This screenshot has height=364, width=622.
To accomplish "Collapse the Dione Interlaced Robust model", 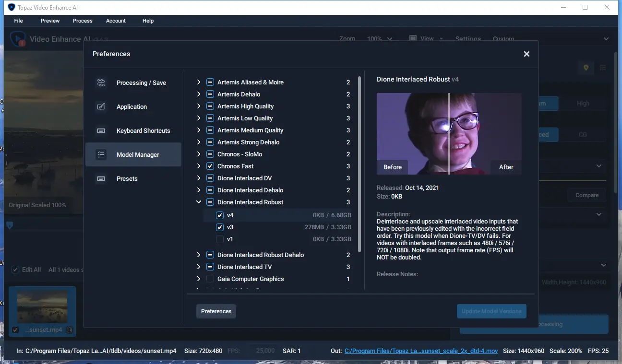I will pos(199,202).
